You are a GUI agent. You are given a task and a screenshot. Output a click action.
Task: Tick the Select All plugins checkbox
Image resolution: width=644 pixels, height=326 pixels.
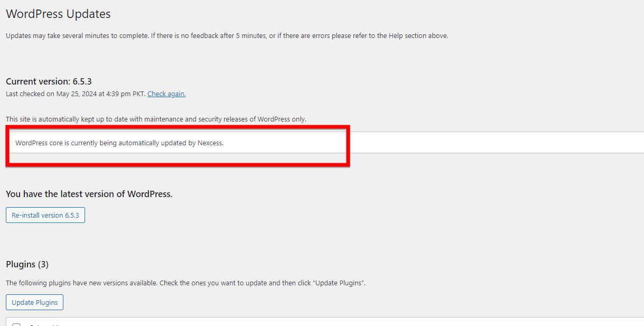pyautogui.click(x=16, y=324)
